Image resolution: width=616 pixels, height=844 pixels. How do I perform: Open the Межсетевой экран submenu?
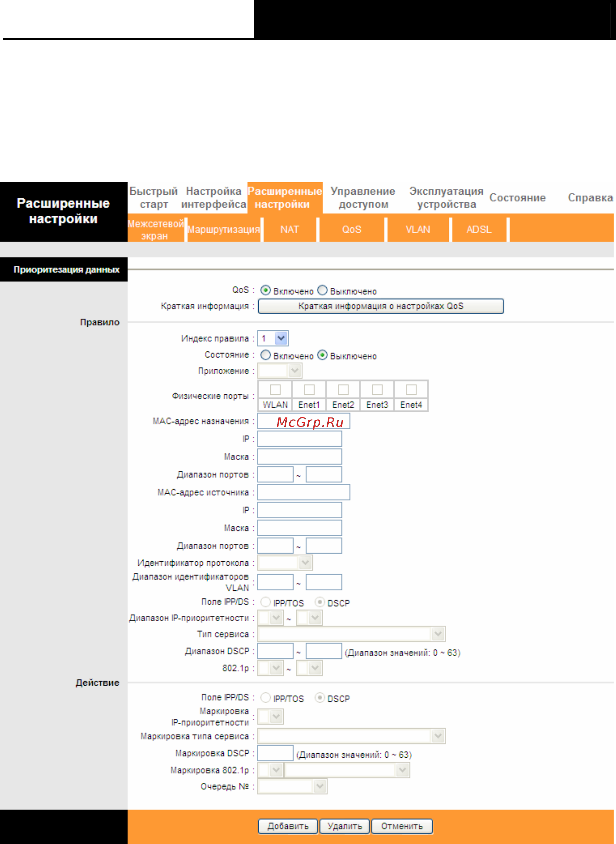point(155,230)
